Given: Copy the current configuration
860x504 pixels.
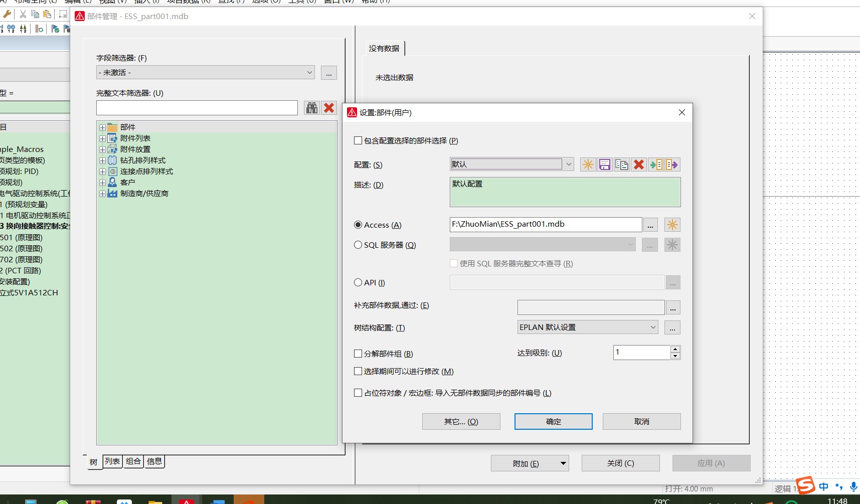Looking at the screenshot, I should tap(622, 164).
